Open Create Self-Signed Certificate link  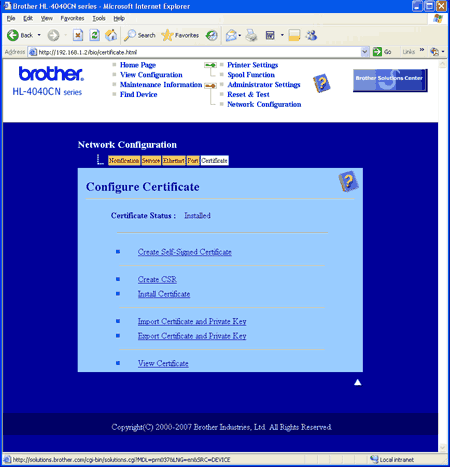tap(185, 252)
